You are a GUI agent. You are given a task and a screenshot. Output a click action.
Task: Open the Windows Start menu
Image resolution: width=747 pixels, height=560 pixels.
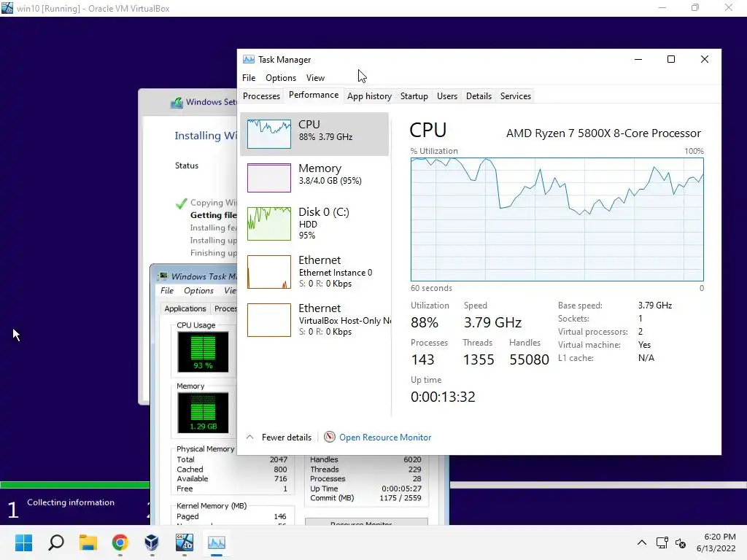tap(23, 542)
